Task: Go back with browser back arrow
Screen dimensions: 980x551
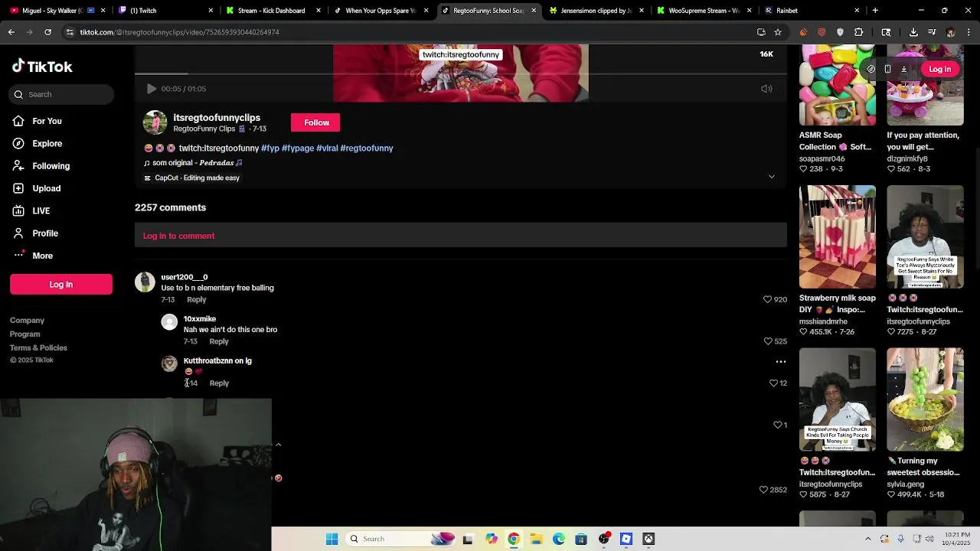Action: tap(11, 32)
